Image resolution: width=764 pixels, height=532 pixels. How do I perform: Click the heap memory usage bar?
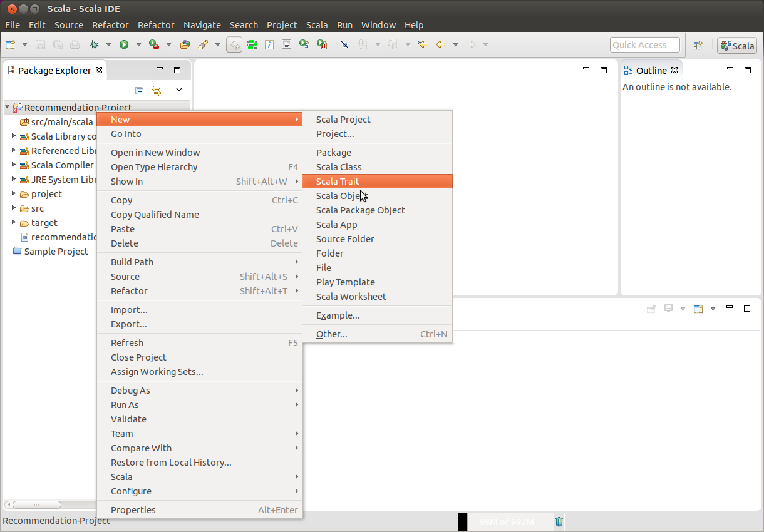(x=505, y=522)
